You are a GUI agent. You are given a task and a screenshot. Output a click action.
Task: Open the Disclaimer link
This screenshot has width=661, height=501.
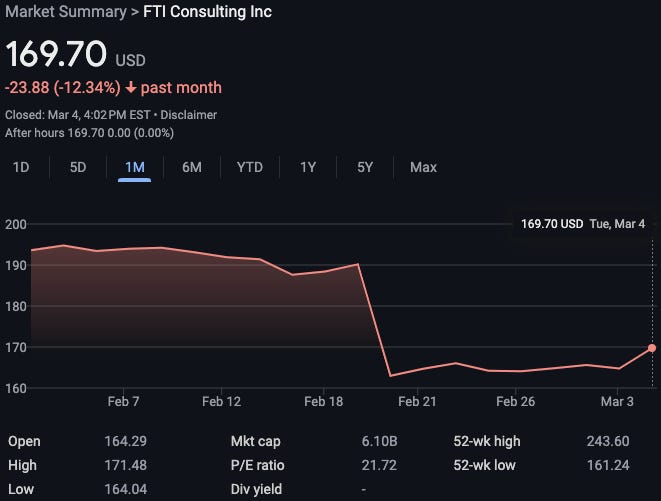[188, 115]
